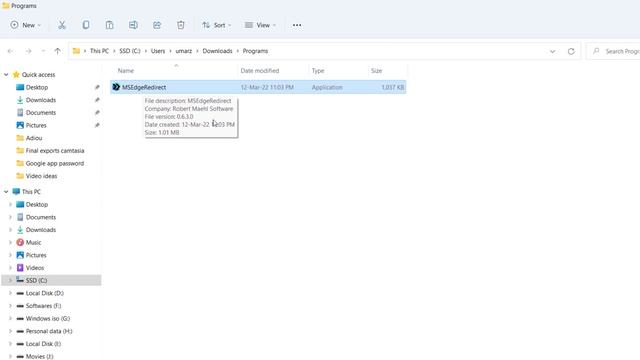The width and height of the screenshot is (640, 360).
Task: Select the MSEdgeRedirect file name
Action: 144,87
